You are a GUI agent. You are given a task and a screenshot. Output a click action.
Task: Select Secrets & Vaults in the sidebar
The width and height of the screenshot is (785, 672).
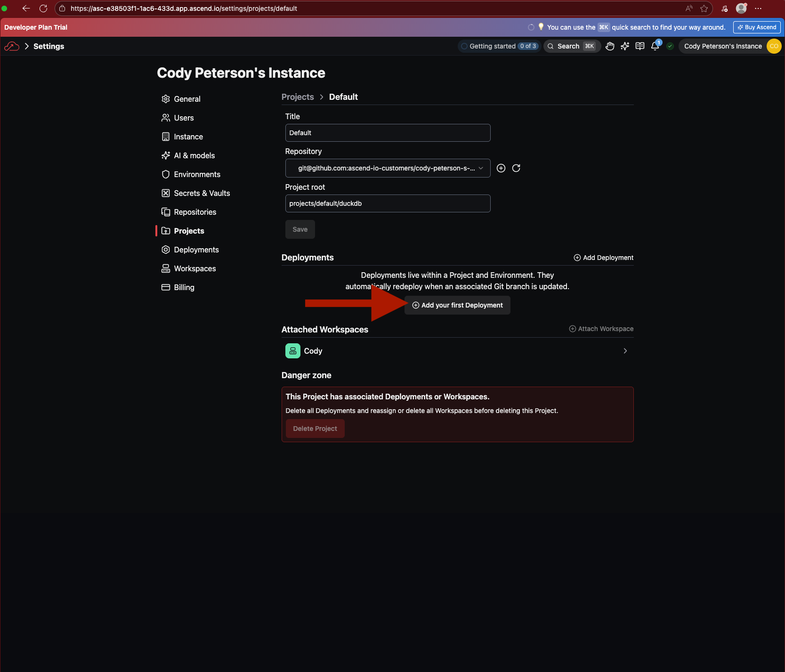[x=201, y=193]
